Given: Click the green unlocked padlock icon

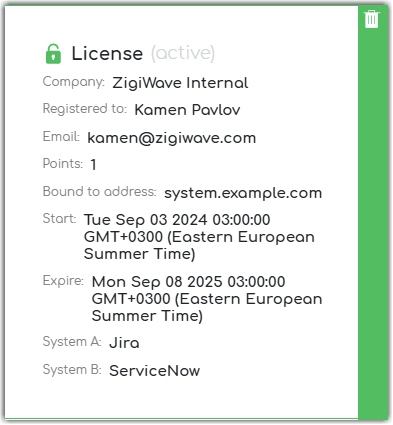Looking at the screenshot, I should [x=53, y=54].
